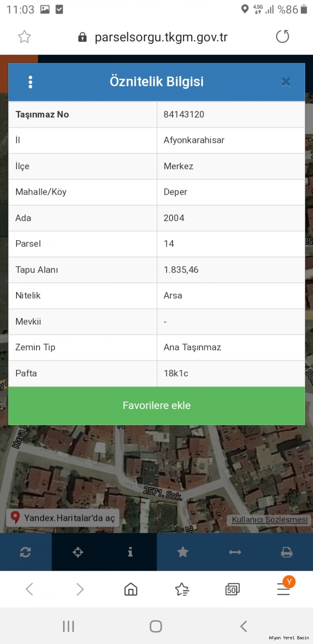Bookmark page with star icon near URL
The width and height of the screenshot is (313, 644).
24,37
